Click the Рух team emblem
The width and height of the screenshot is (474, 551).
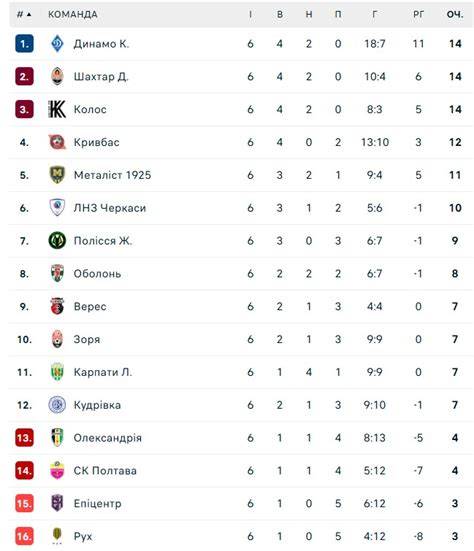coord(57,536)
